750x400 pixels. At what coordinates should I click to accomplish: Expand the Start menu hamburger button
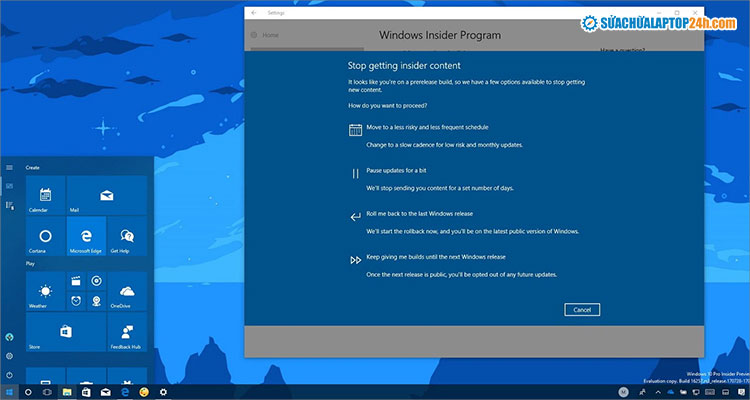[9, 167]
